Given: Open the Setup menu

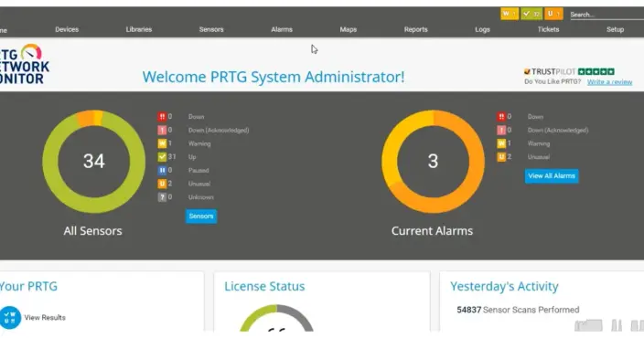Looking at the screenshot, I should point(615,29).
